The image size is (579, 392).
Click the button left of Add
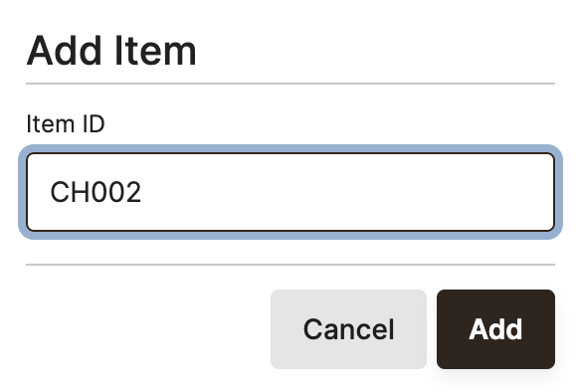pos(348,329)
